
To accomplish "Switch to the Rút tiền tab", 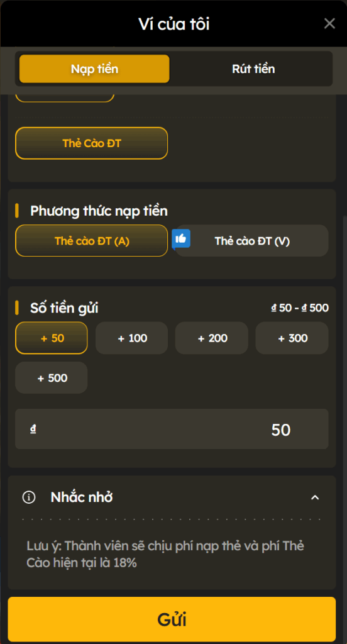I will tap(253, 69).
